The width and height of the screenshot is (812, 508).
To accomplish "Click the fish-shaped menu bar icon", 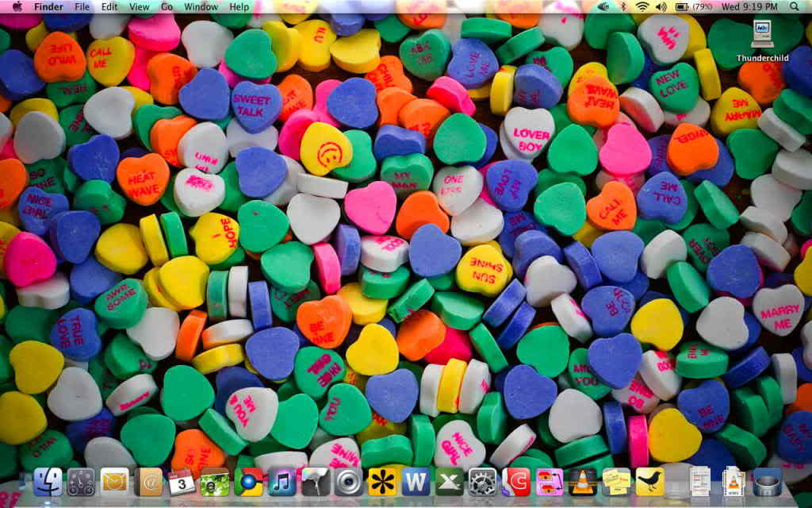I will point(603,6).
